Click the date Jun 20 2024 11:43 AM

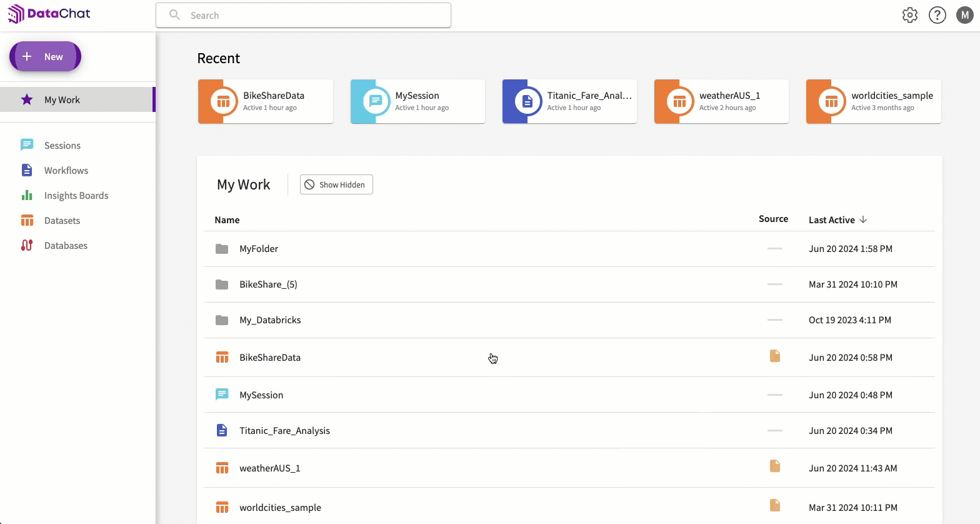coord(853,468)
